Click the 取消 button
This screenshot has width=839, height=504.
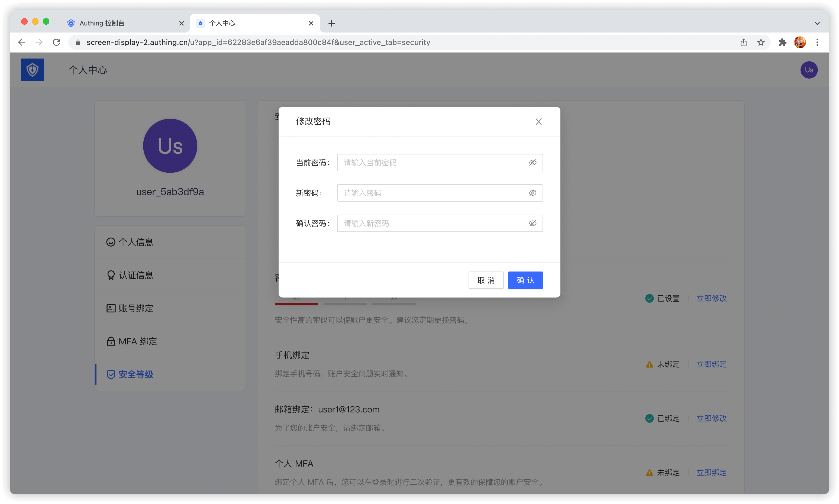click(x=486, y=280)
